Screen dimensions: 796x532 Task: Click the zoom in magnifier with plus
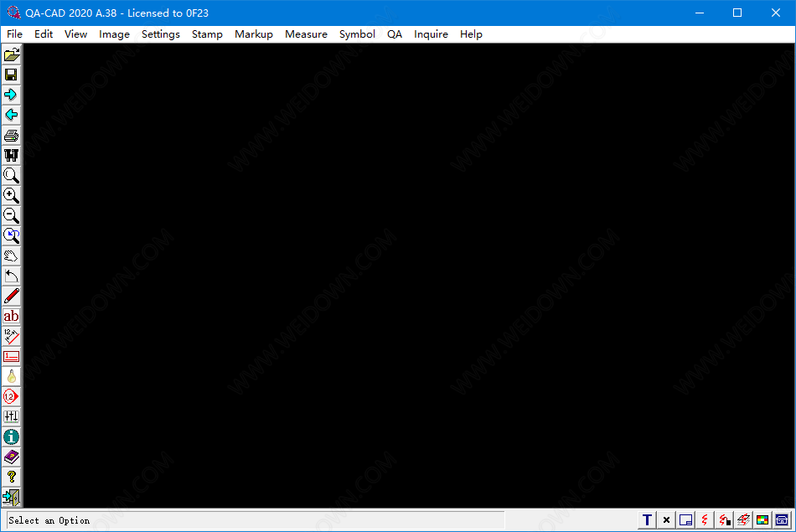11,195
